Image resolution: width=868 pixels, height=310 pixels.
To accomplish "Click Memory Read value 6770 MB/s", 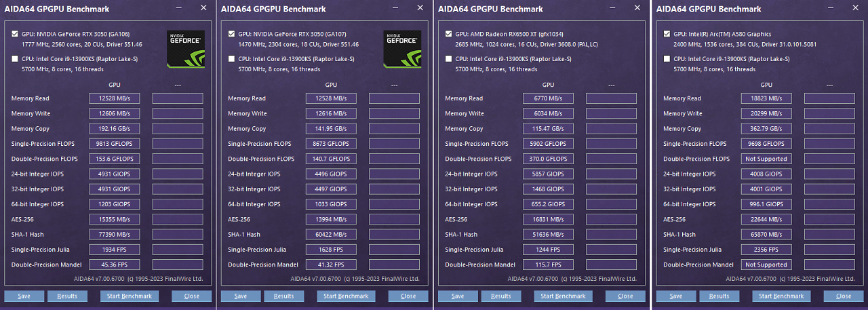I will pos(548,98).
